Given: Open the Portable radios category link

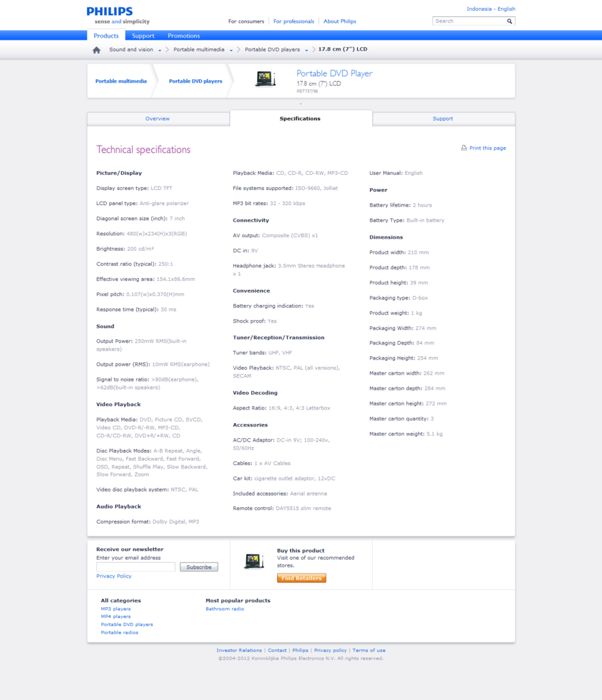Looking at the screenshot, I should (120, 632).
